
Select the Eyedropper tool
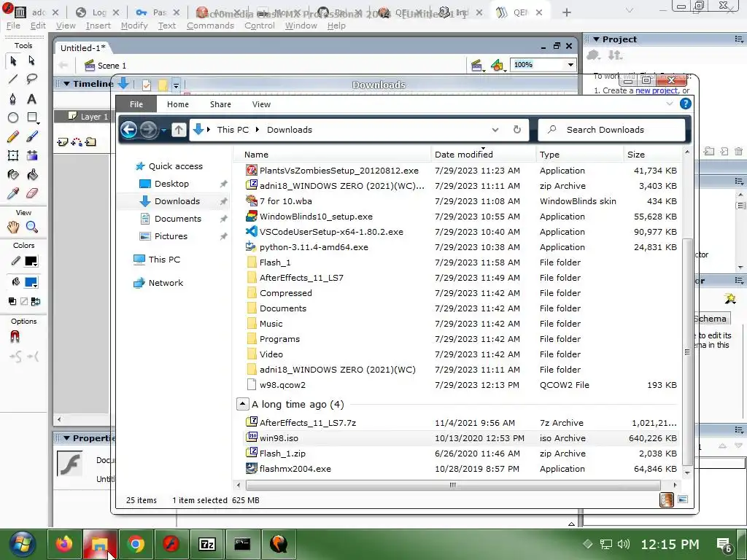(13, 193)
